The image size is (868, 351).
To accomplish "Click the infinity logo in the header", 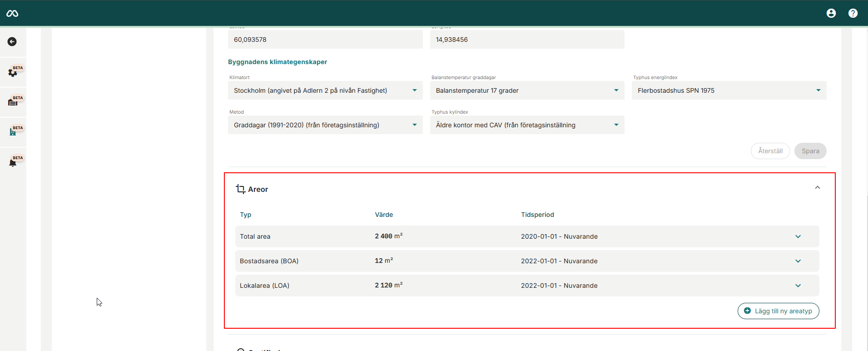I will click(12, 14).
